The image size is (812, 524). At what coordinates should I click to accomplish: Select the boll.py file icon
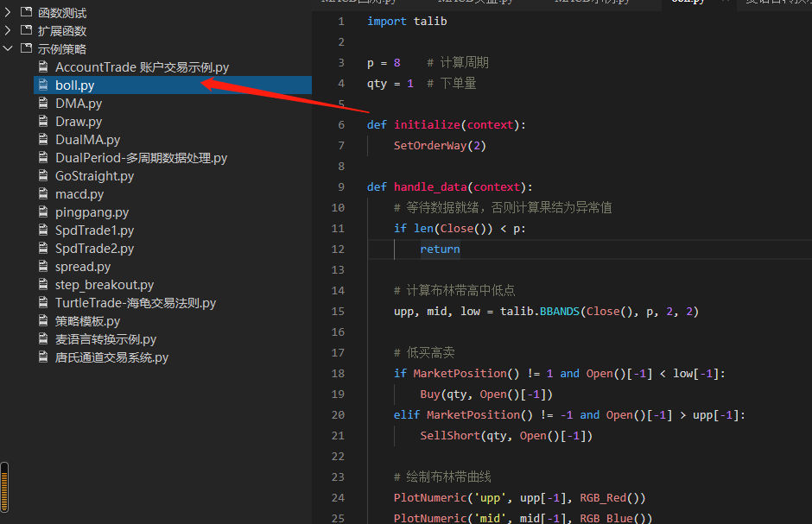(x=43, y=85)
